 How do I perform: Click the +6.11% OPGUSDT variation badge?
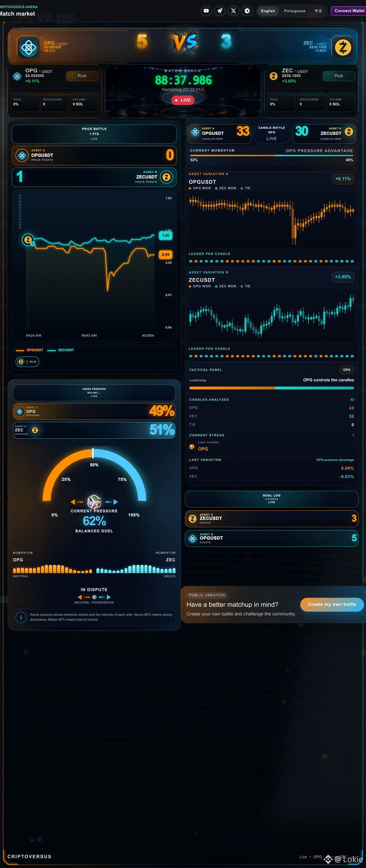pyautogui.click(x=343, y=179)
